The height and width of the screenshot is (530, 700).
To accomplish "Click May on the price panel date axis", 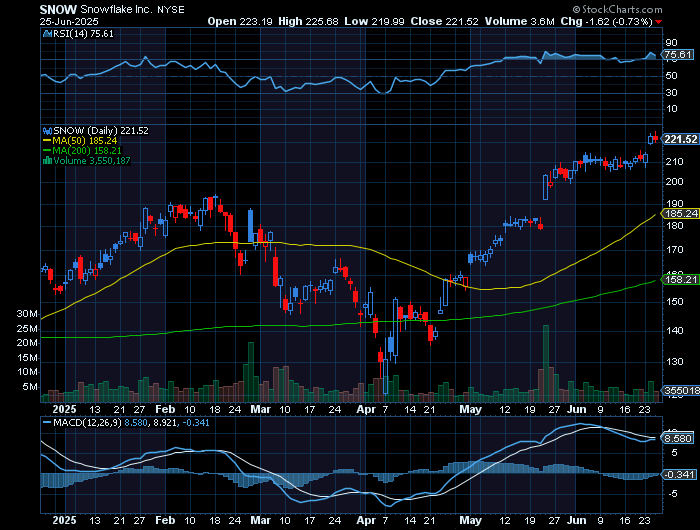I will tap(471, 409).
